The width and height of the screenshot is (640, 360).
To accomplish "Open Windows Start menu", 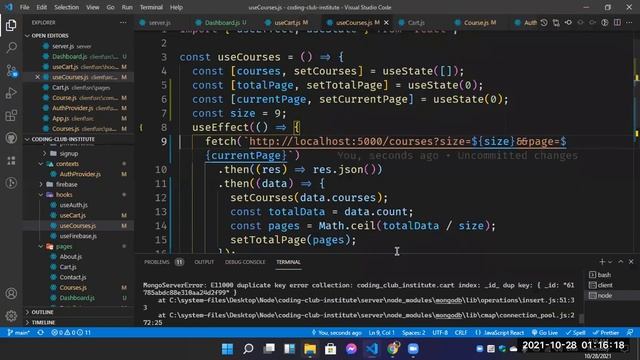I will click(x=227, y=349).
